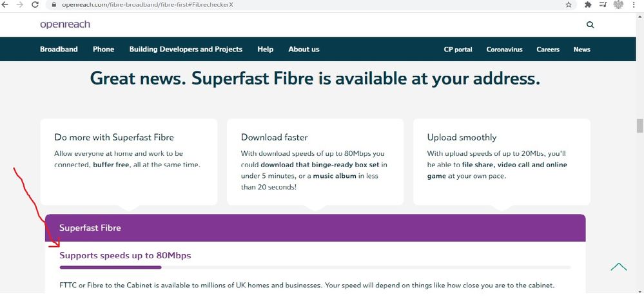Click the browser forward arrow
The image size is (644, 308).
point(20,4)
